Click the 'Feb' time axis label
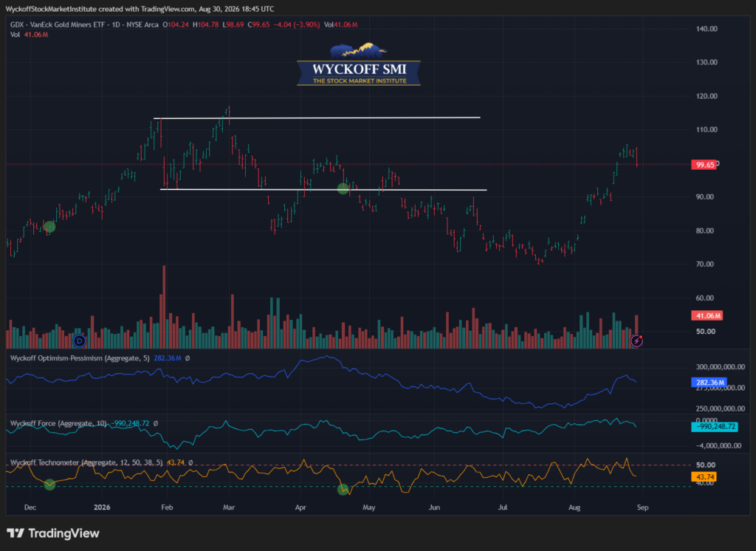 tap(167, 507)
